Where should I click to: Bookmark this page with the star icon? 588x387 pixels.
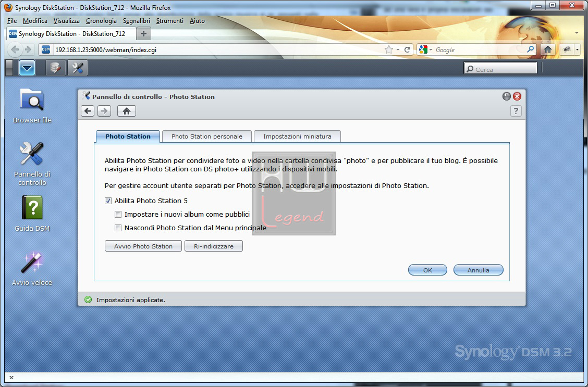pyautogui.click(x=389, y=49)
